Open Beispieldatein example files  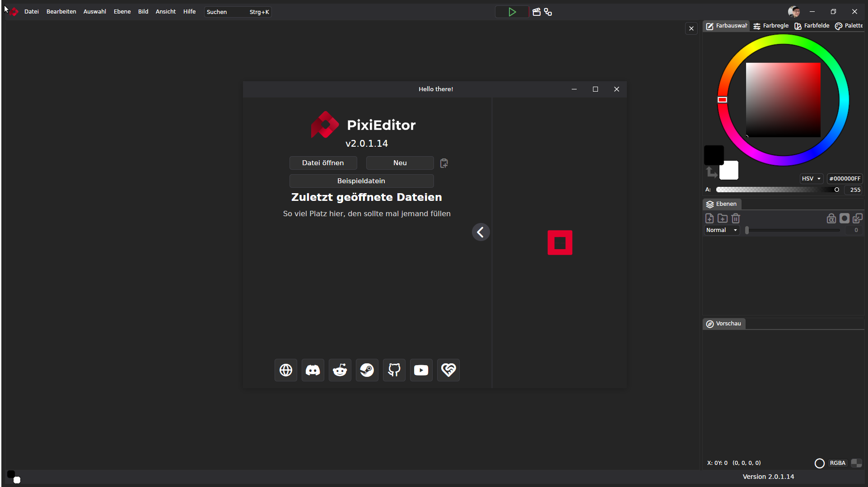coord(361,181)
